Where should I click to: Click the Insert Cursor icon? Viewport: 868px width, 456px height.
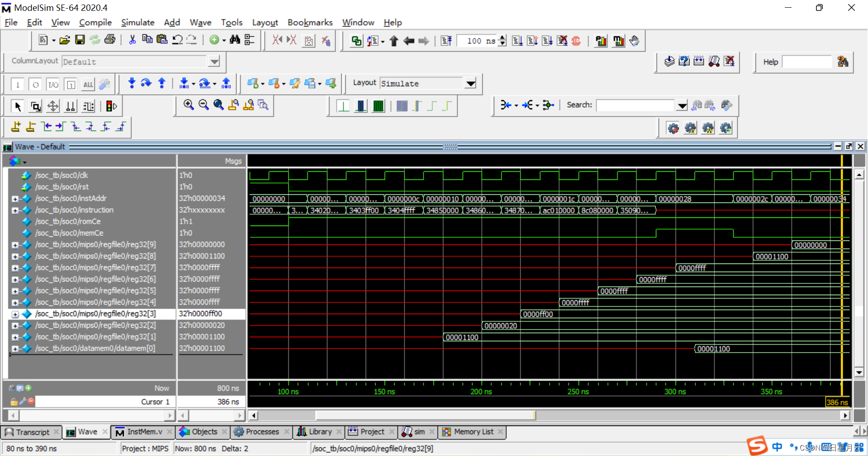pos(16,127)
